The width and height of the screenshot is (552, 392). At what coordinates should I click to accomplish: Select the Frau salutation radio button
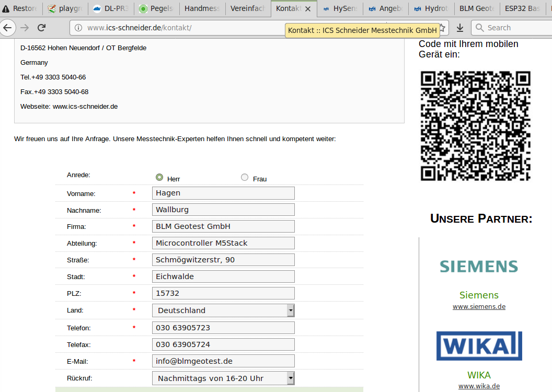245,177
